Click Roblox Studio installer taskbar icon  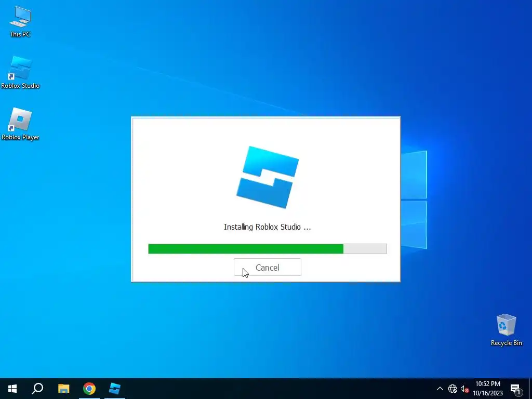click(x=115, y=389)
